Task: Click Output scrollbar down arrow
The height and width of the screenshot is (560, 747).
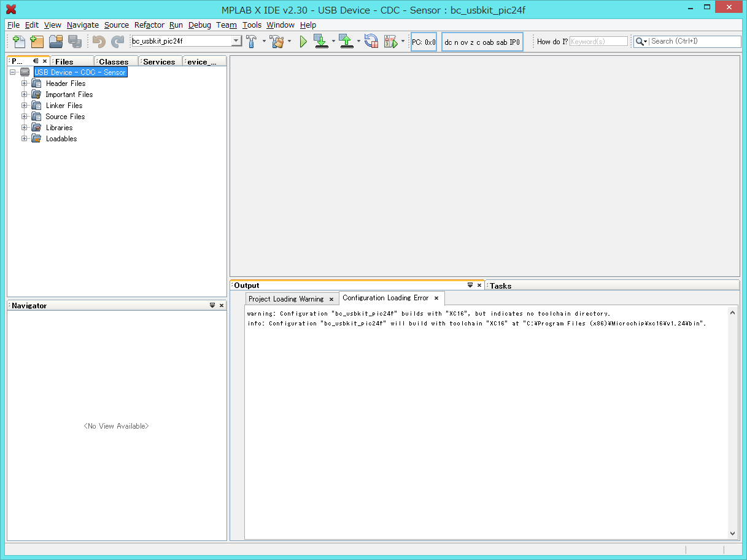Action: click(732, 534)
